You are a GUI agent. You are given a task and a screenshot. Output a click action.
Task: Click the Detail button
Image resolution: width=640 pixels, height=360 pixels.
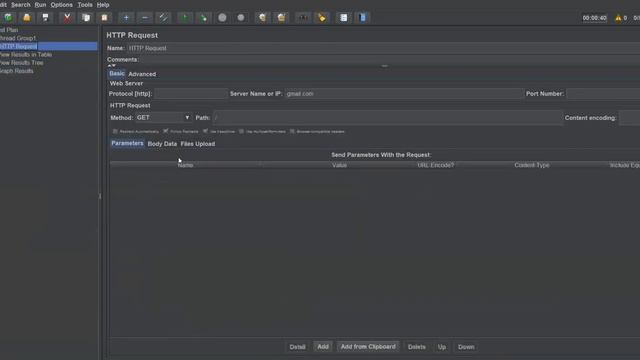pyautogui.click(x=297, y=347)
